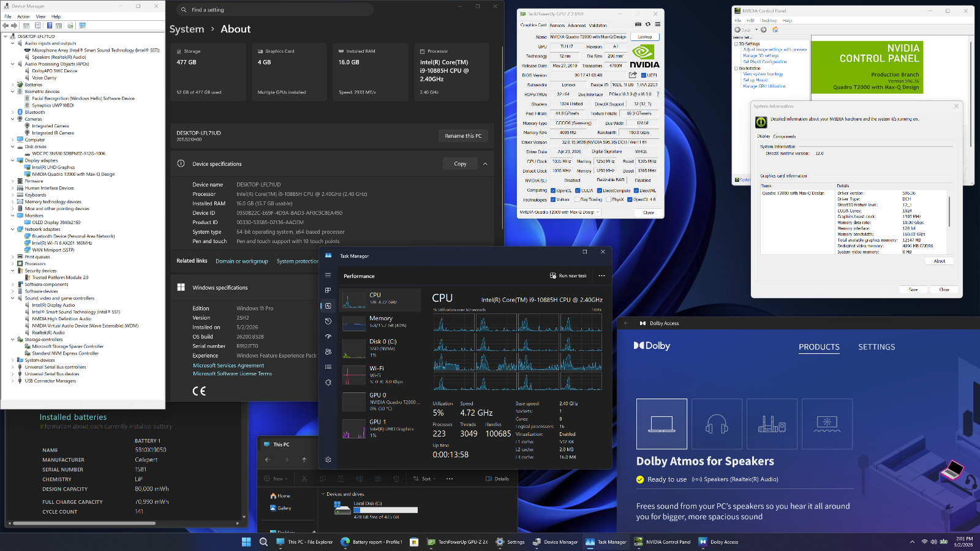
Task: Select the Dolby headphones product tile
Action: tap(717, 424)
